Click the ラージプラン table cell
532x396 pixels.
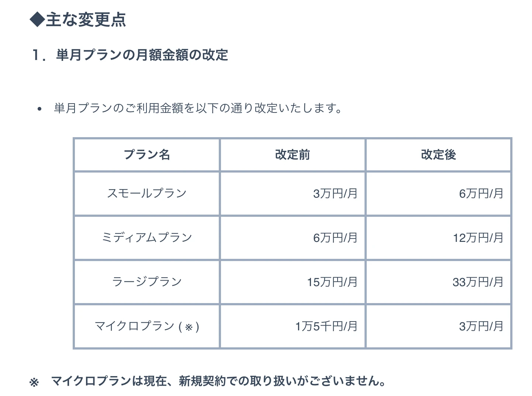point(147,282)
